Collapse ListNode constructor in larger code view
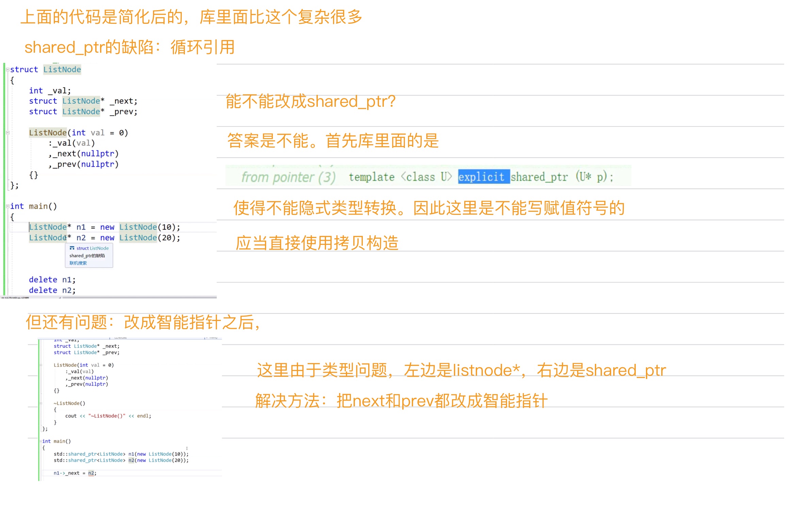Screen dimensions: 812x507 pyautogui.click(x=7, y=133)
